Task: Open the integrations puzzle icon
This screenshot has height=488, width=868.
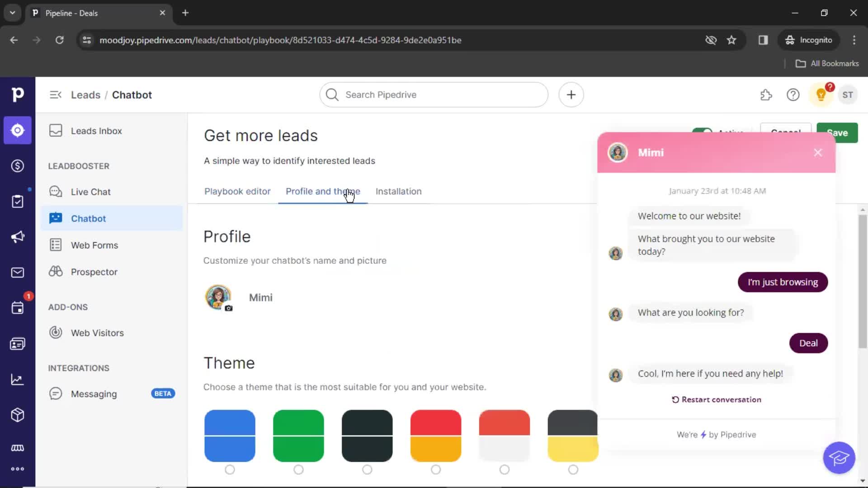Action: [766, 95]
